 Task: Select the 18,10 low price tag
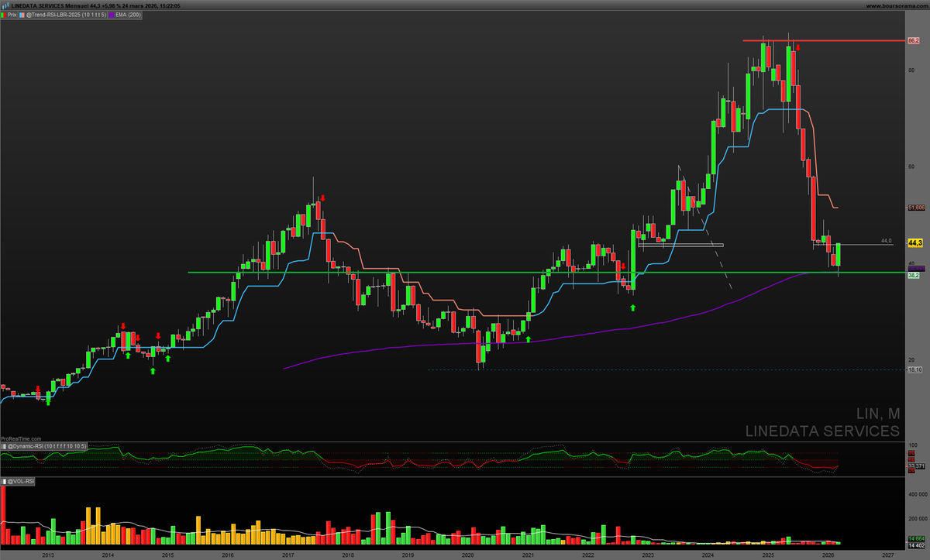point(914,370)
